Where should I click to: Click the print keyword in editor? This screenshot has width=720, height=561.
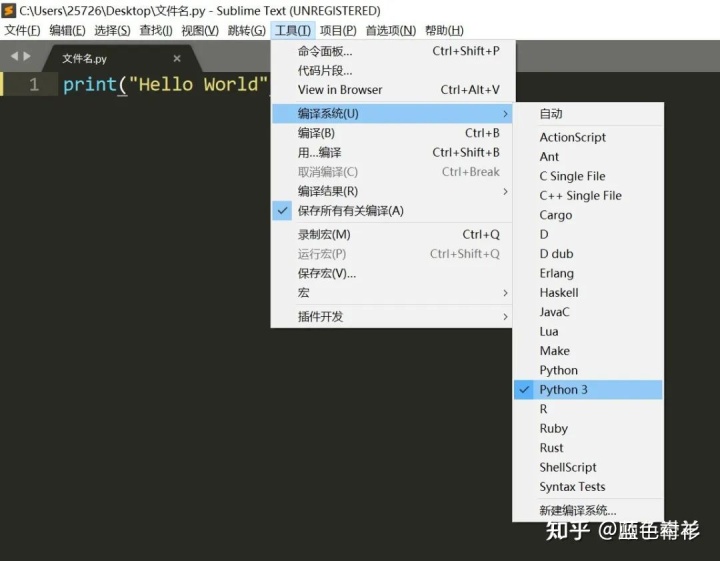(x=90, y=85)
